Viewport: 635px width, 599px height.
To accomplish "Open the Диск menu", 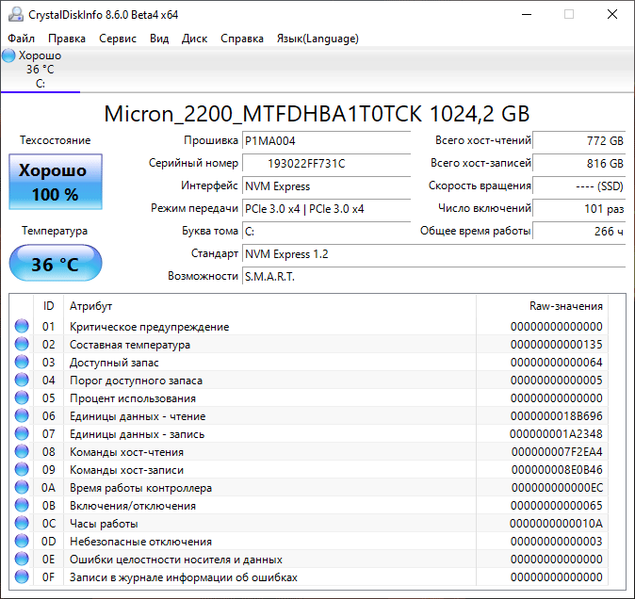I will [x=195, y=39].
